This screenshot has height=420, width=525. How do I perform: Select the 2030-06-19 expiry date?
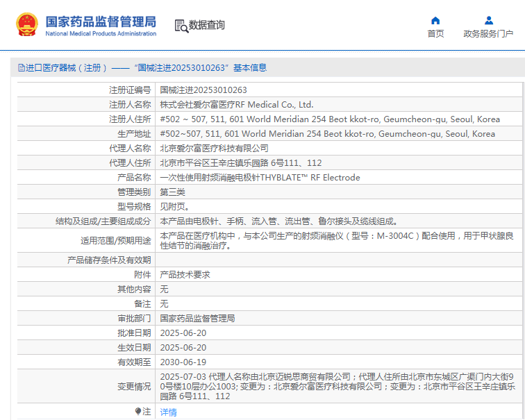(183, 362)
